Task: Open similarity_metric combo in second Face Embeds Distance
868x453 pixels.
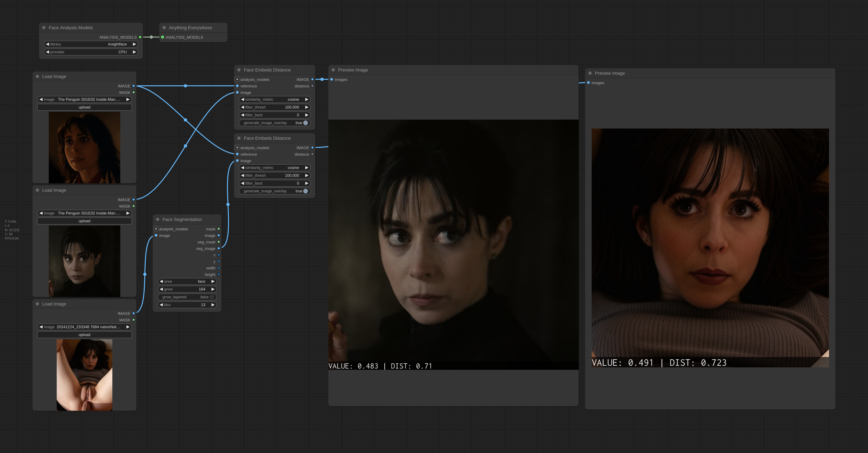Action: tap(275, 168)
